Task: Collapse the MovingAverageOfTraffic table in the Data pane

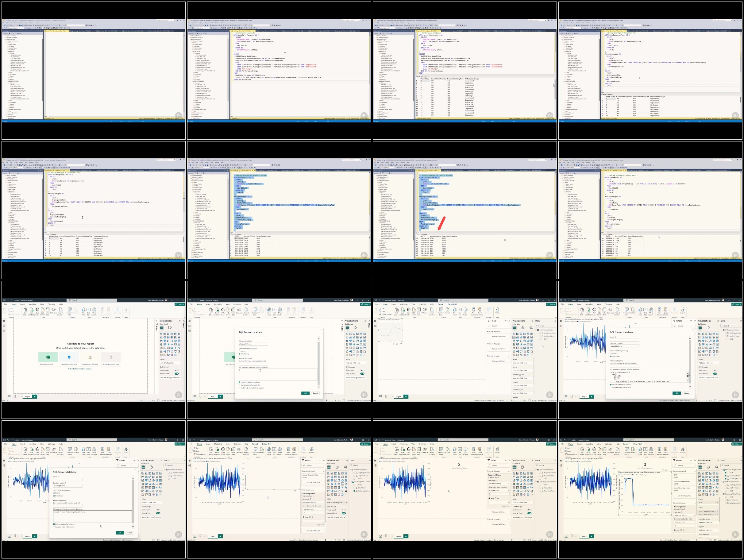Action: click(722, 470)
